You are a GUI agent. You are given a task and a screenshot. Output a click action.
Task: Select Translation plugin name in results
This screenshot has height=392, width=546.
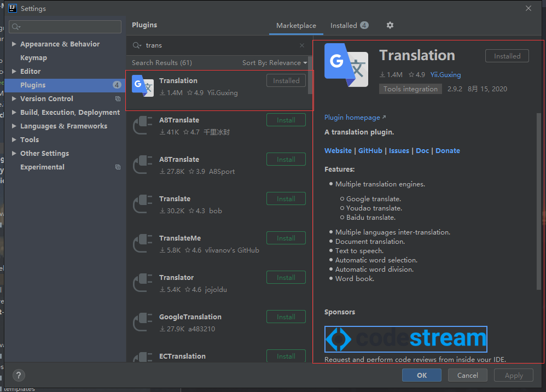pyautogui.click(x=178, y=81)
